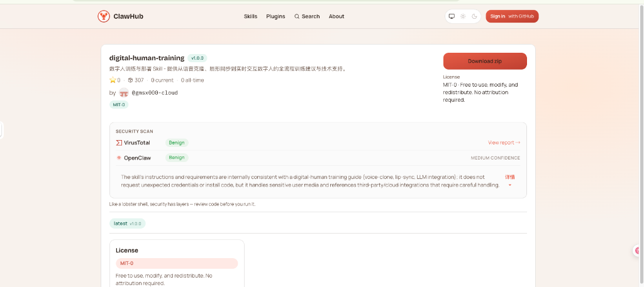The width and height of the screenshot is (644, 287).
Task: Click the v1.0.0 version badge
Action: pos(197,58)
